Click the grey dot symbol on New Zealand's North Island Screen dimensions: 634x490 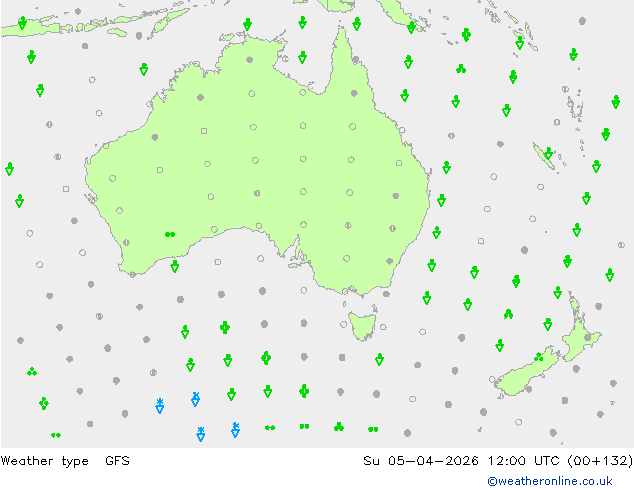pos(588,337)
